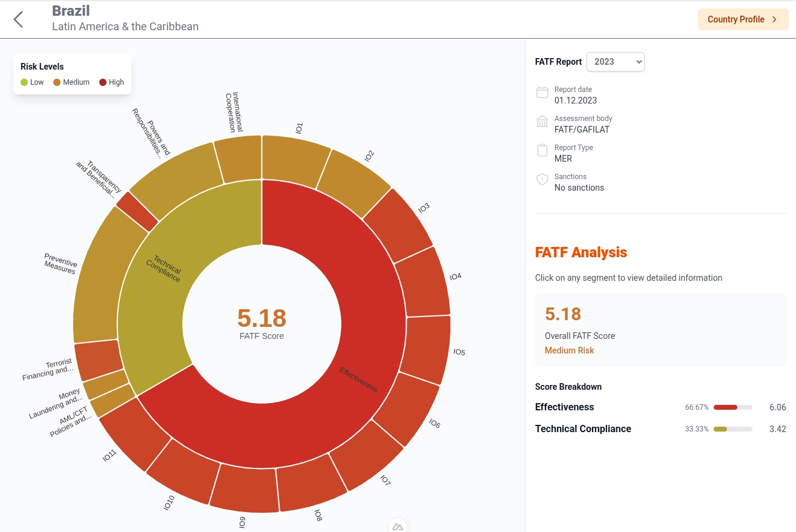Image resolution: width=796 pixels, height=532 pixels.
Task: Click the Sanctions shield icon
Action: pyautogui.click(x=542, y=180)
